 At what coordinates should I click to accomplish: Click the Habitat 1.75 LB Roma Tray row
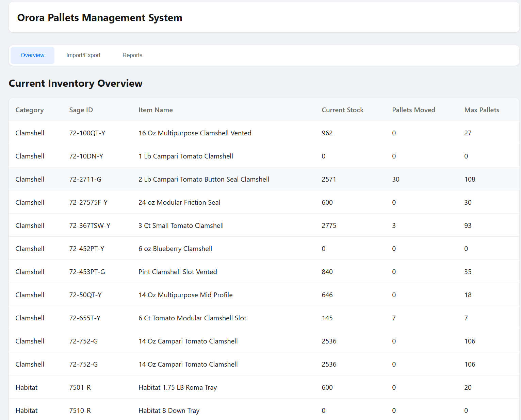(x=177, y=387)
